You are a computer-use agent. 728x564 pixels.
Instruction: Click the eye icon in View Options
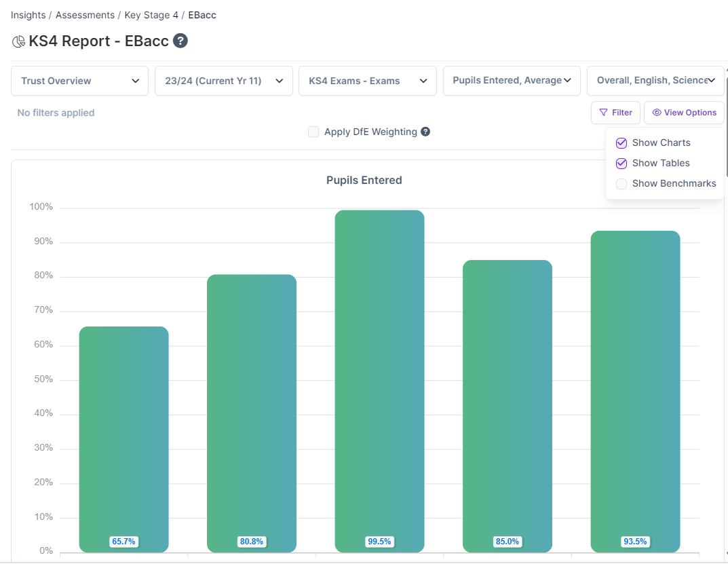(656, 113)
